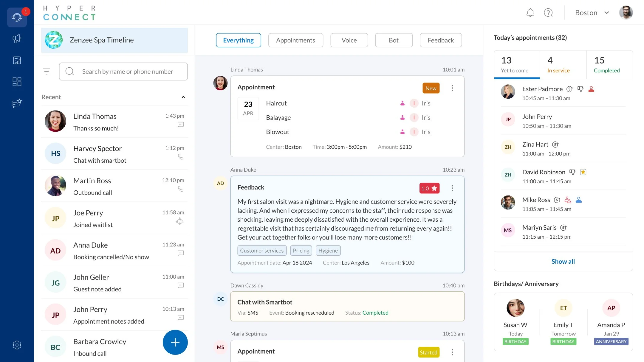Viewport: 644px width, 362px height.
Task: Switch to the In service tab
Action: click(x=558, y=65)
